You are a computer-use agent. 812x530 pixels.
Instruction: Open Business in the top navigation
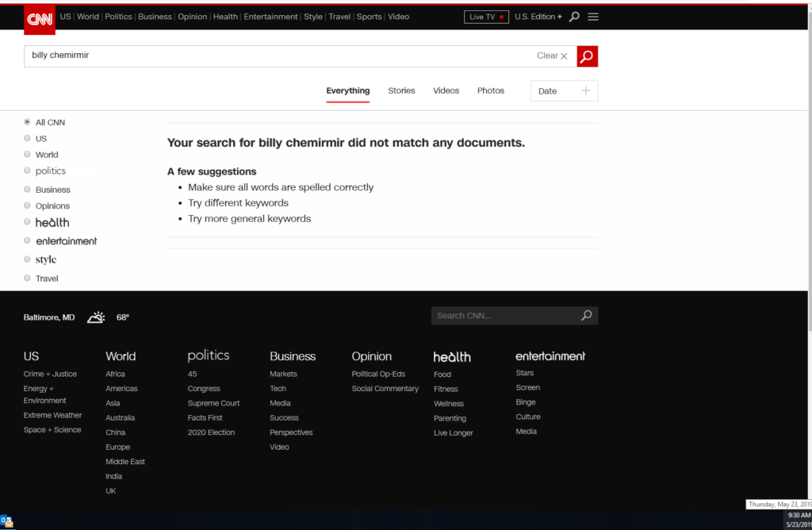point(155,17)
